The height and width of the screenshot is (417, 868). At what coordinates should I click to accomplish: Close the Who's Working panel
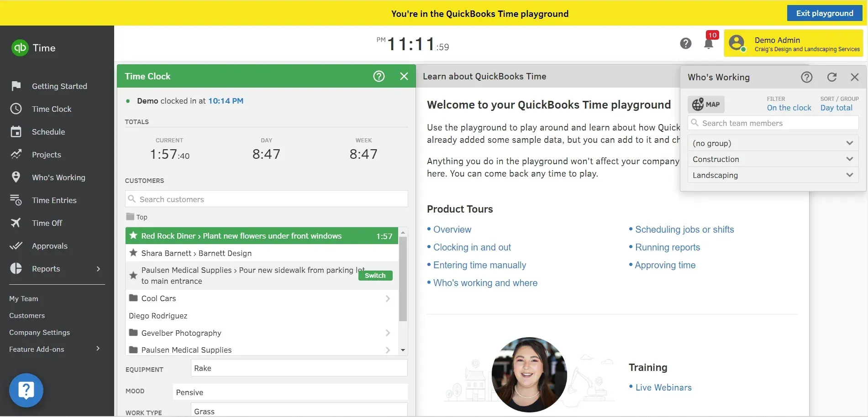pos(855,77)
